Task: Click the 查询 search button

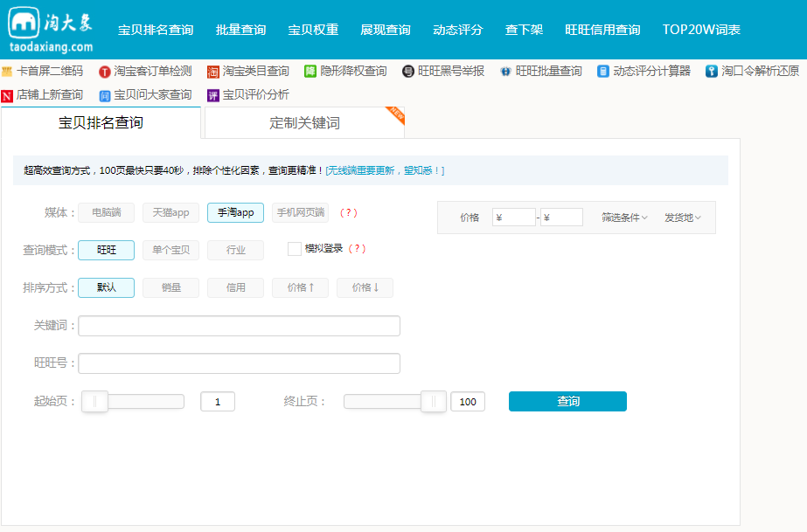Action: pos(567,401)
